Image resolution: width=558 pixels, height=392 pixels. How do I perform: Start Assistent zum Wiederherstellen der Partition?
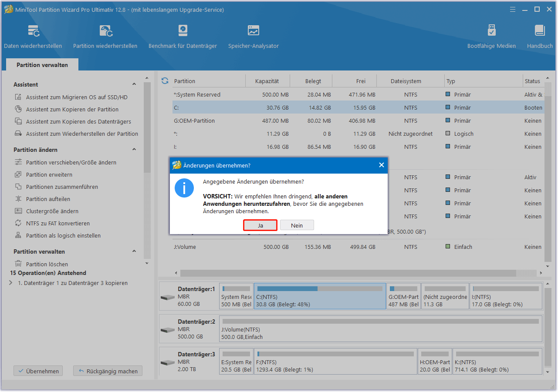(82, 134)
